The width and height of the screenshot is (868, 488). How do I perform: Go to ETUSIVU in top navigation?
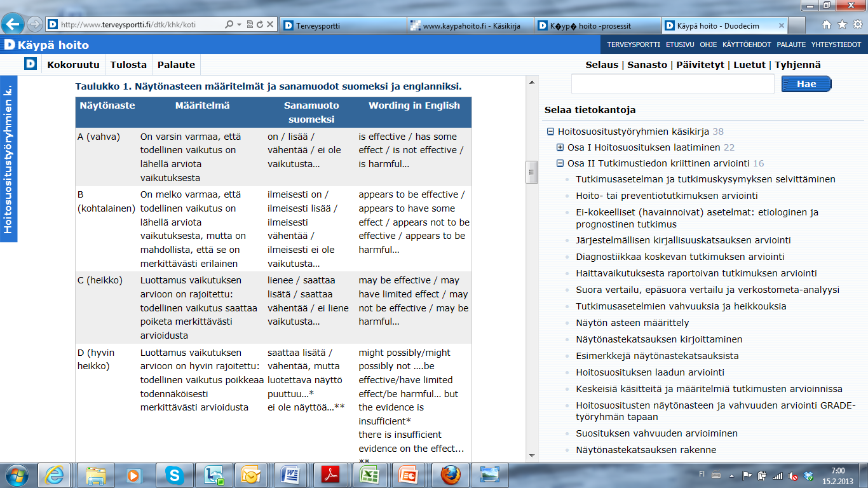[680, 44]
